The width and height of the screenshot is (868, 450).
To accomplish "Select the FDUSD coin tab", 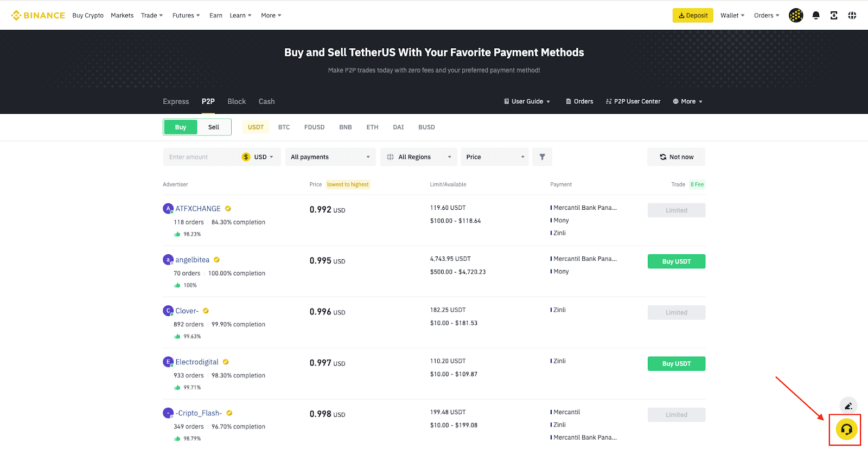I will coord(314,127).
